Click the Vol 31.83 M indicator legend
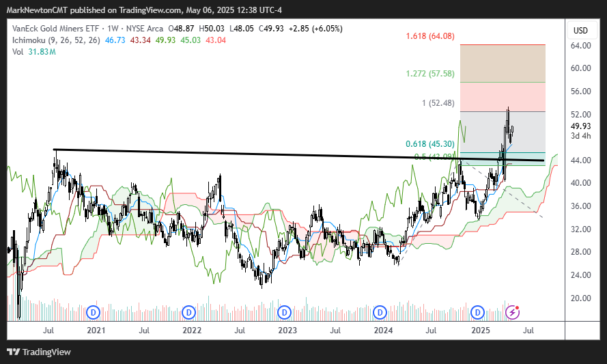The image size is (607, 364). coord(34,52)
